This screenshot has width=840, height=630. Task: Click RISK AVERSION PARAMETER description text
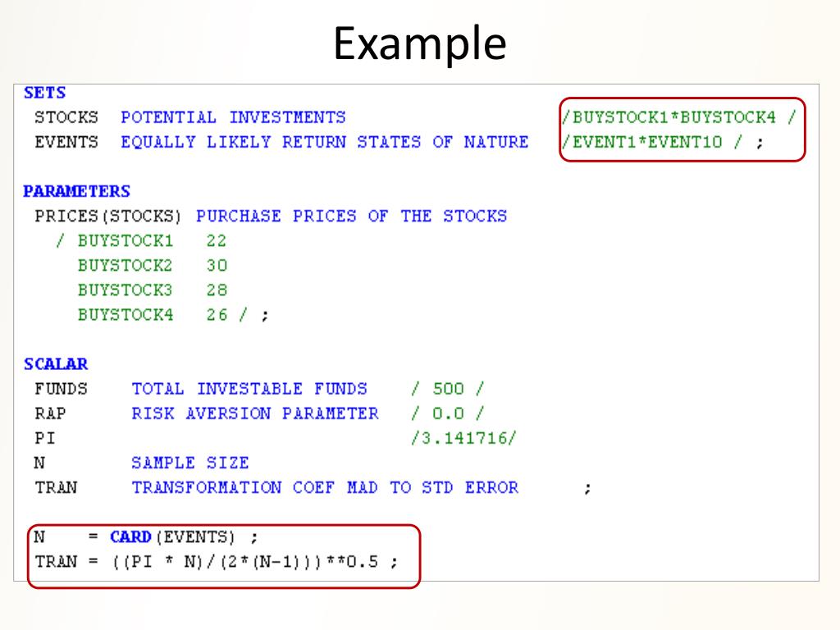pos(255,413)
